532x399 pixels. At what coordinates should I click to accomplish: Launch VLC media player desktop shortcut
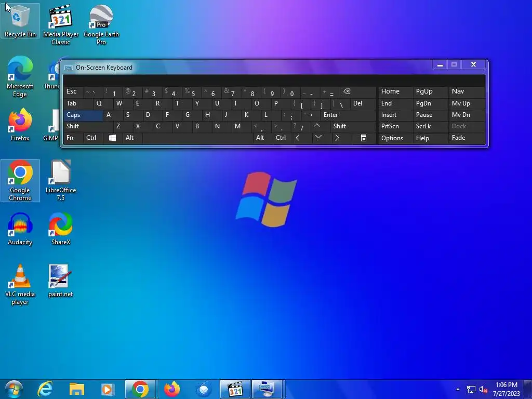tap(20, 285)
